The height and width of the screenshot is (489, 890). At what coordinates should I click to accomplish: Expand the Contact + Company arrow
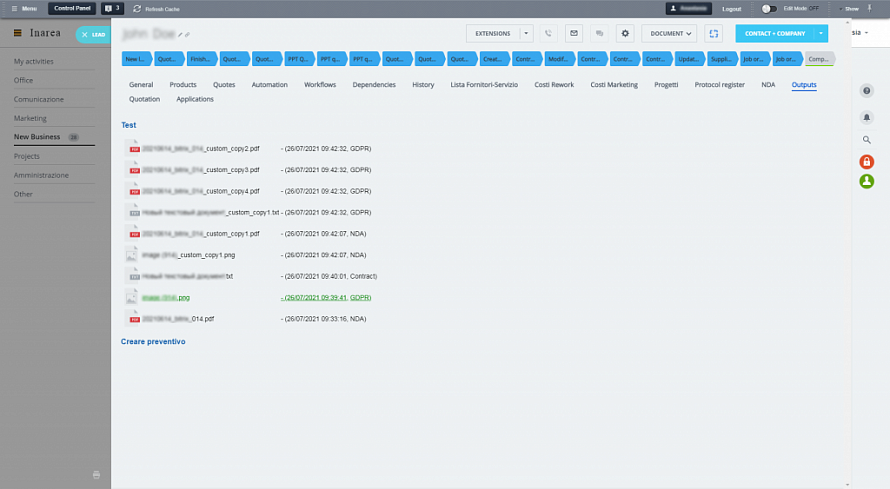pyautogui.click(x=821, y=33)
